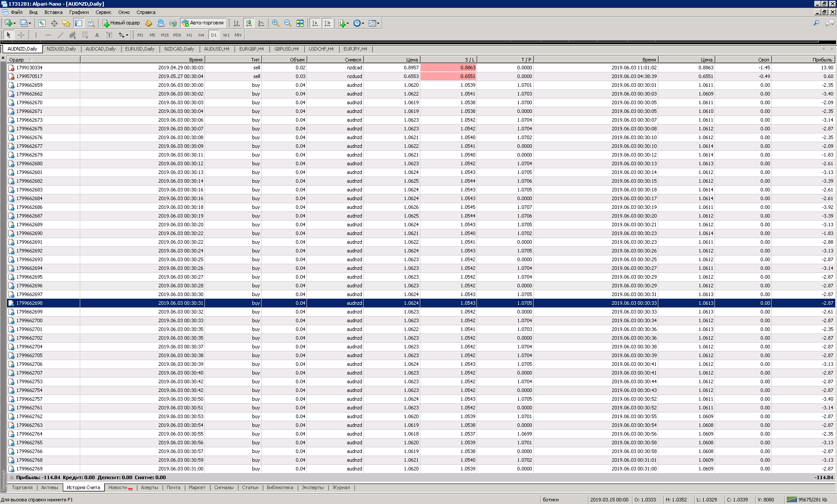Open the Торговля terminal tab
Screen dimensions: 837x504
[x=22, y=487]
